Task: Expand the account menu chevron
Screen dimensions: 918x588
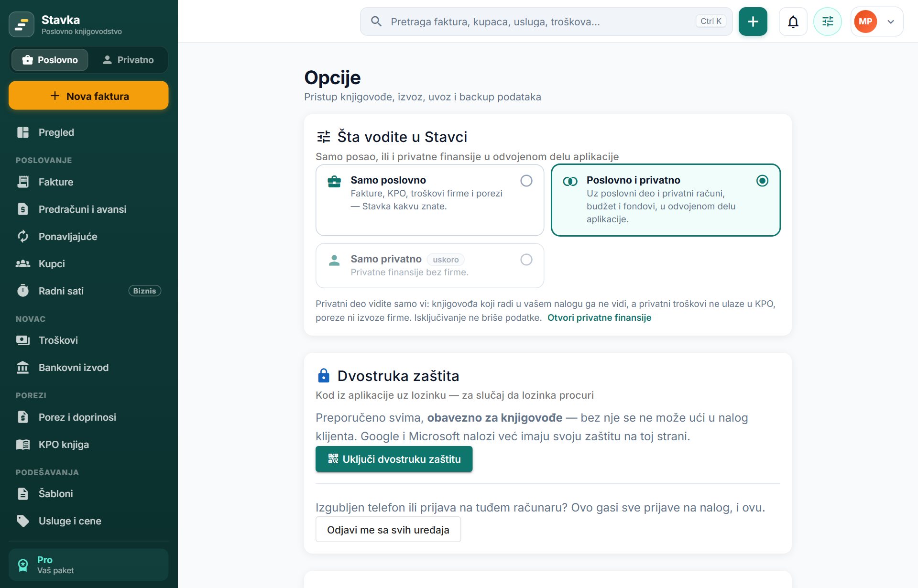Action: [x=890, y=22]
